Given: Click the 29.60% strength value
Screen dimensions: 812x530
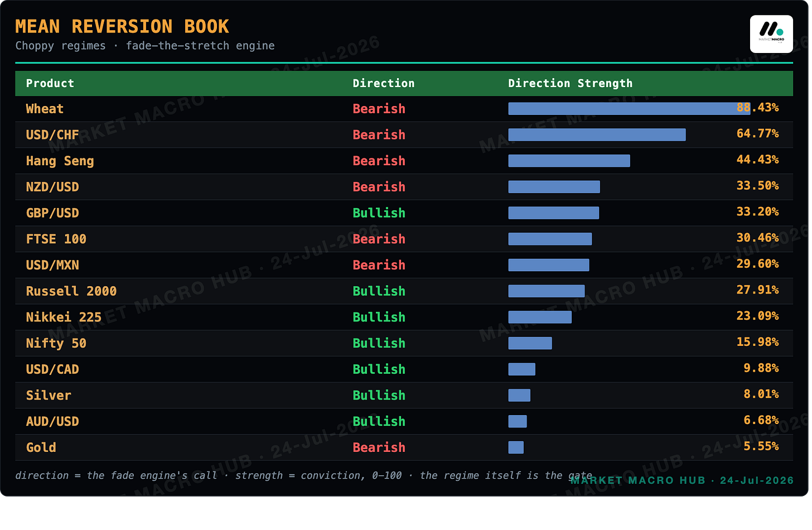Looking at the screenshot, I should pyautogui.click(x=757, y=264).
